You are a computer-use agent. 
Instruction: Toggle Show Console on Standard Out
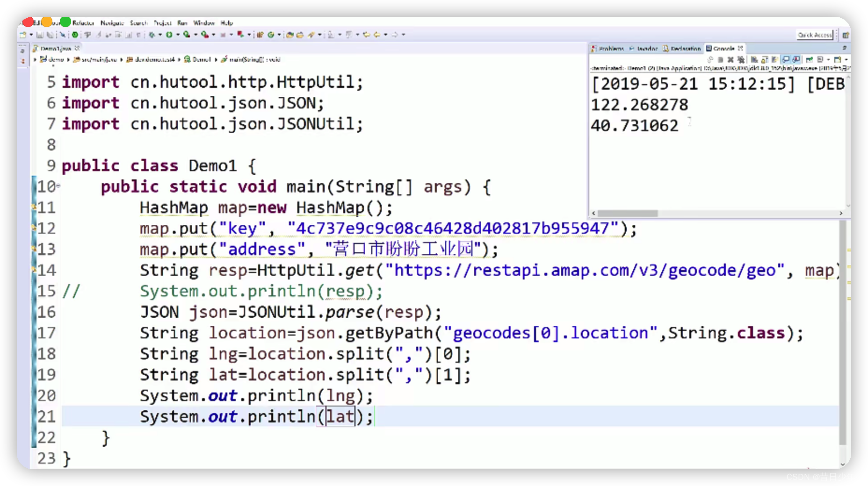(x=786, y=60)
